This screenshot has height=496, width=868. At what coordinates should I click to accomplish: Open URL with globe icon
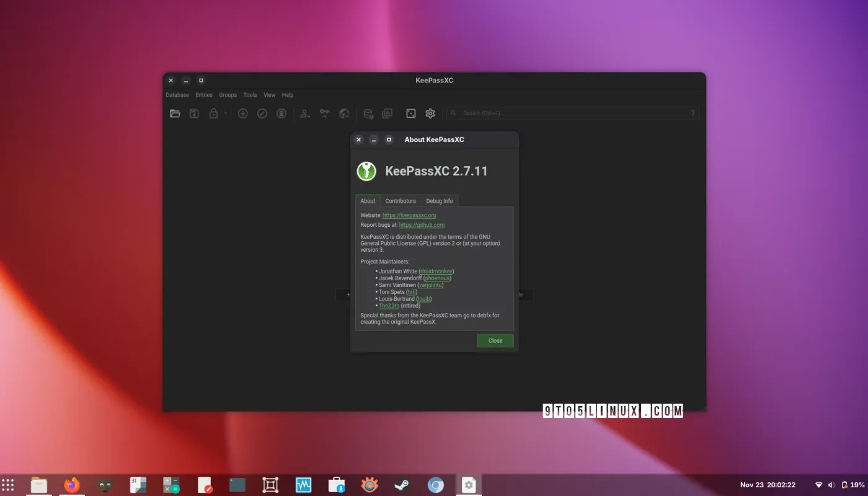click(344, 113)
